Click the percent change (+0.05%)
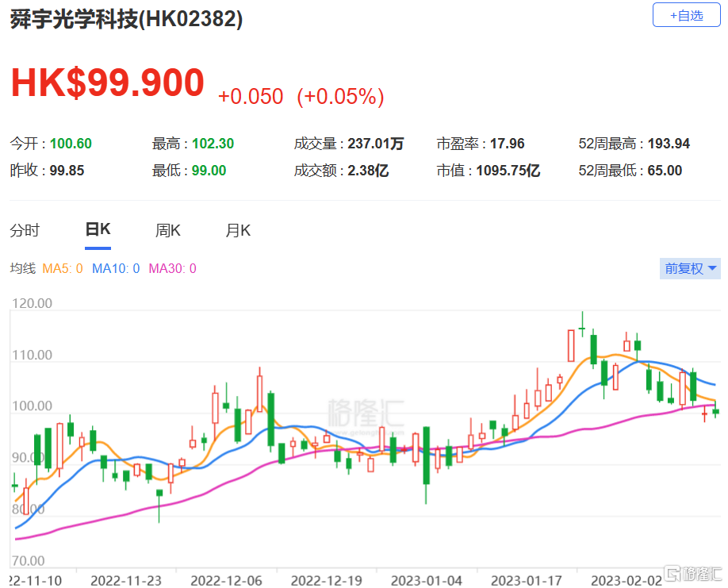 340,96
